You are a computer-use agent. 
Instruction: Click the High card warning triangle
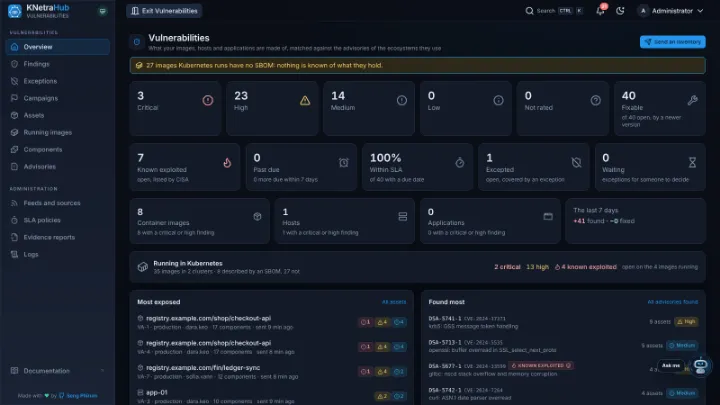point(305,100)
